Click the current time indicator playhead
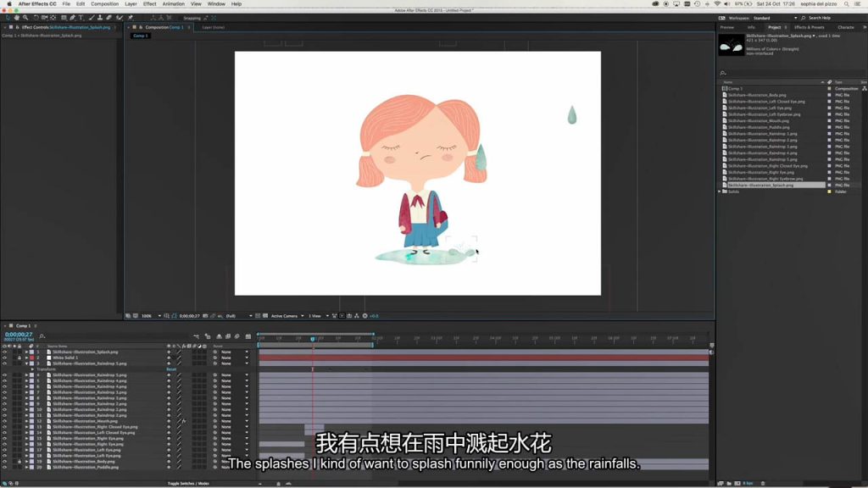The image size is (868, 488). [x=313, y=339]
